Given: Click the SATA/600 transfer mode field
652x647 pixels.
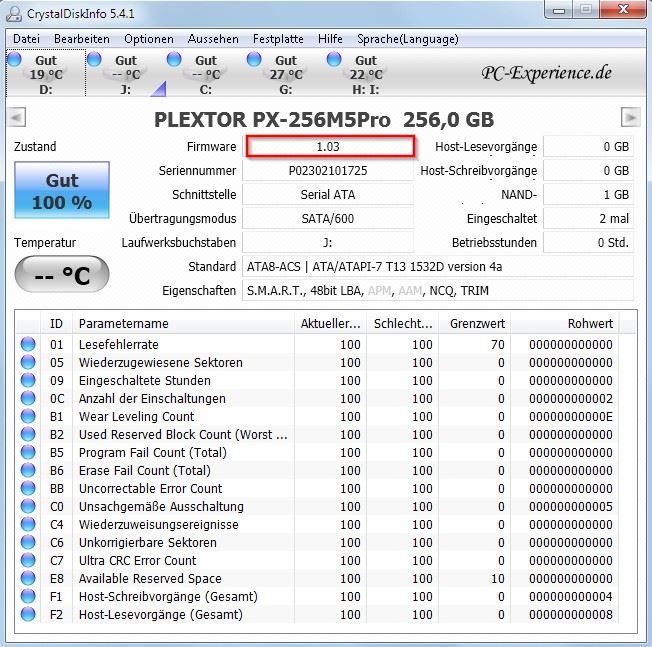Looking at the screenshot, I should tap(328, 219).
